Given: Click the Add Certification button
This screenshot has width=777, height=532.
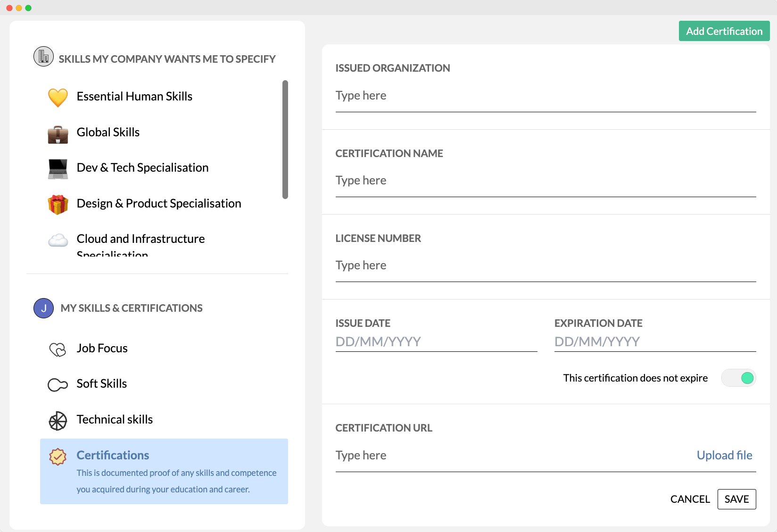Looking at the screenshot, I should tap(724, 31).
